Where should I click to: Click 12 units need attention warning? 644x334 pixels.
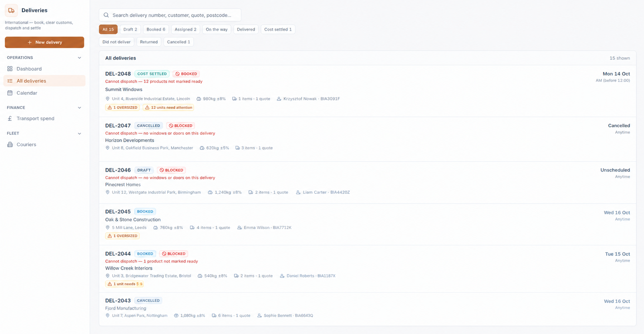click(169, 108)
